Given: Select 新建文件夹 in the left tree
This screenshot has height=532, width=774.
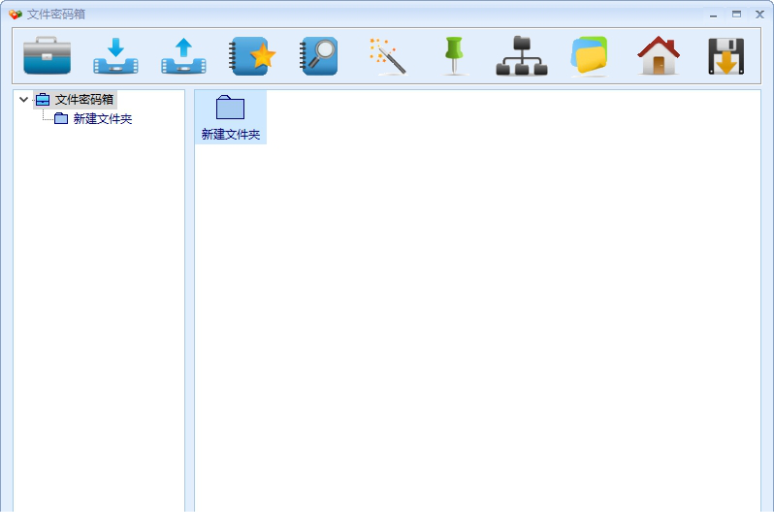Looking at the screenshot, I should pos(103,119).
